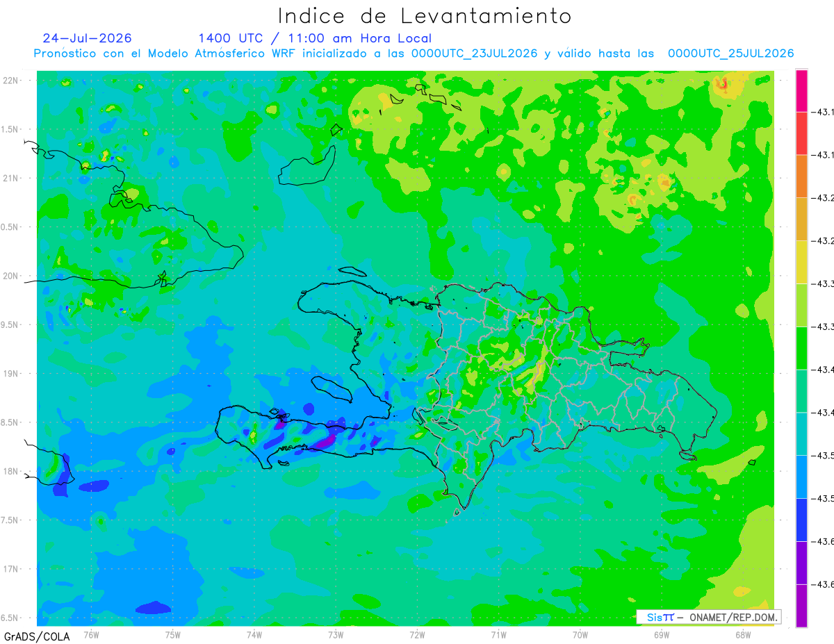
Task: Click the '73W' longitude label
Action: 336,634
